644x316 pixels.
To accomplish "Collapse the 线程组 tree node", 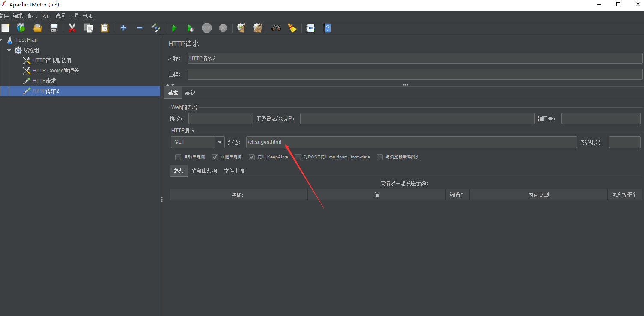I will [9, 50].
